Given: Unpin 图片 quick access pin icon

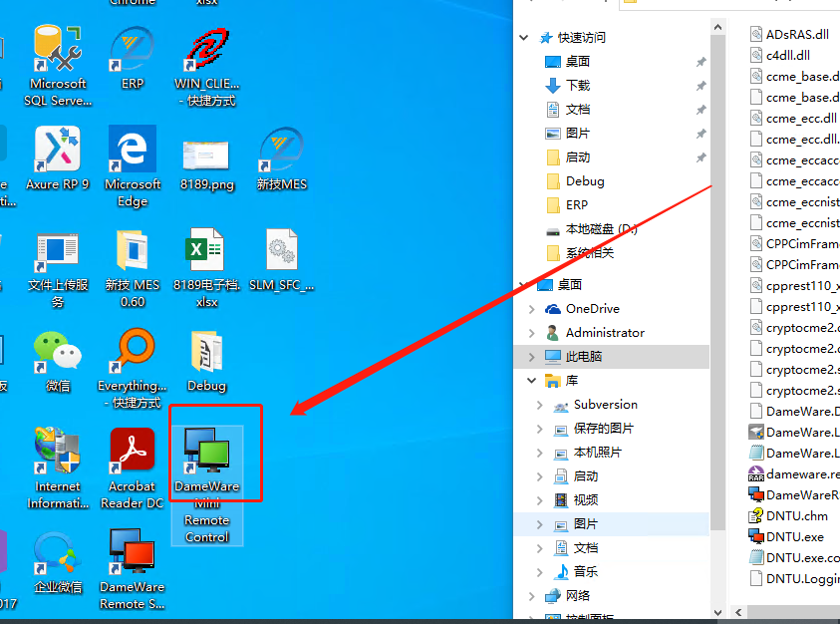Looking at the screenshot, I should 700,134.
